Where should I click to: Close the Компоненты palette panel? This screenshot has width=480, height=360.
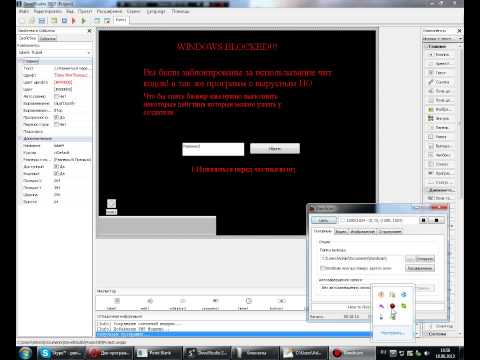459,31
